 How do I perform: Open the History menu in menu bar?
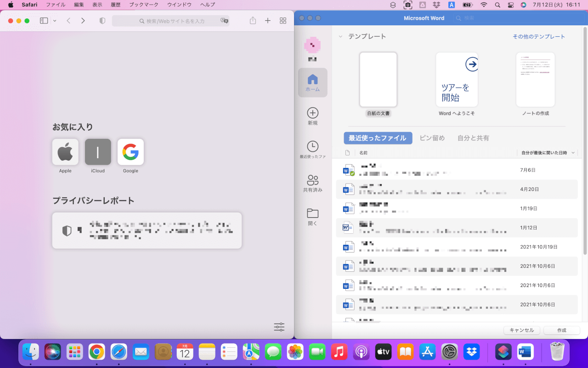116,5
